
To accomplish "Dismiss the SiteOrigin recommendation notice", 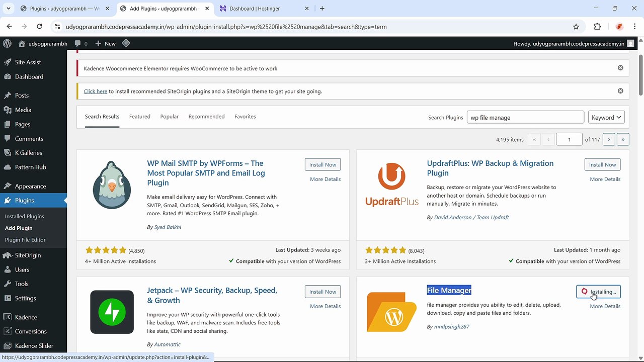I will tap(620, 91).
